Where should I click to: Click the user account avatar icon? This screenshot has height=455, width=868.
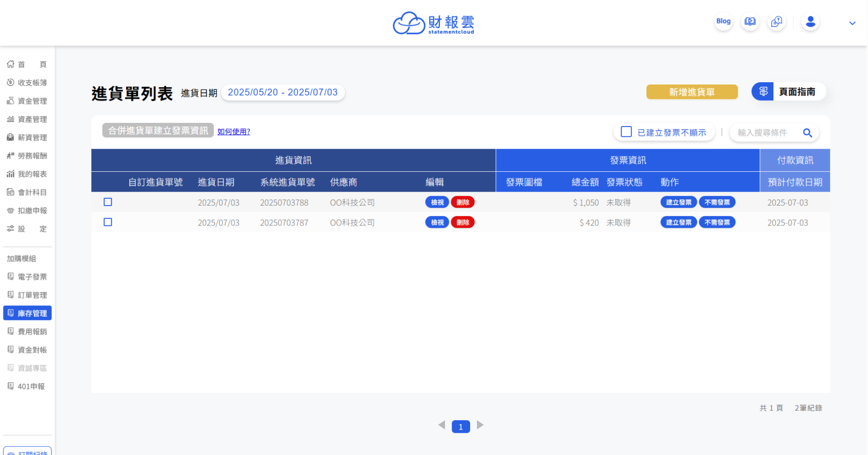[x=810, y=22]
